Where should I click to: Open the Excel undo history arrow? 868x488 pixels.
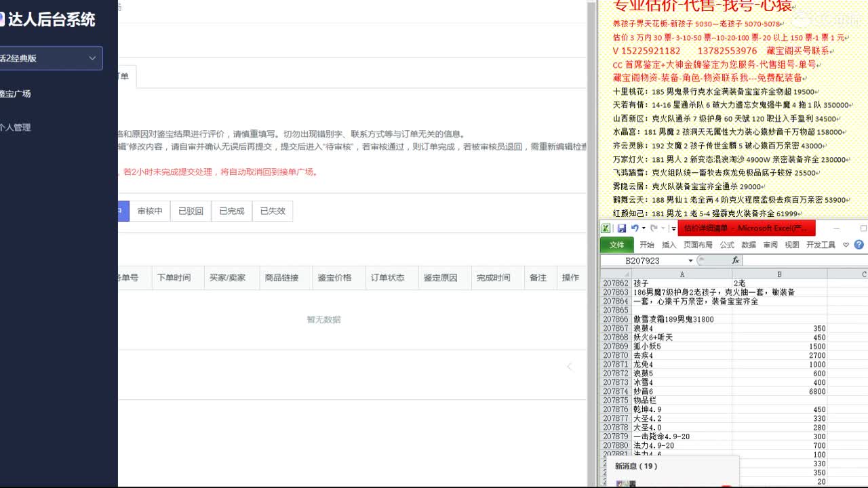click(643, 228)
